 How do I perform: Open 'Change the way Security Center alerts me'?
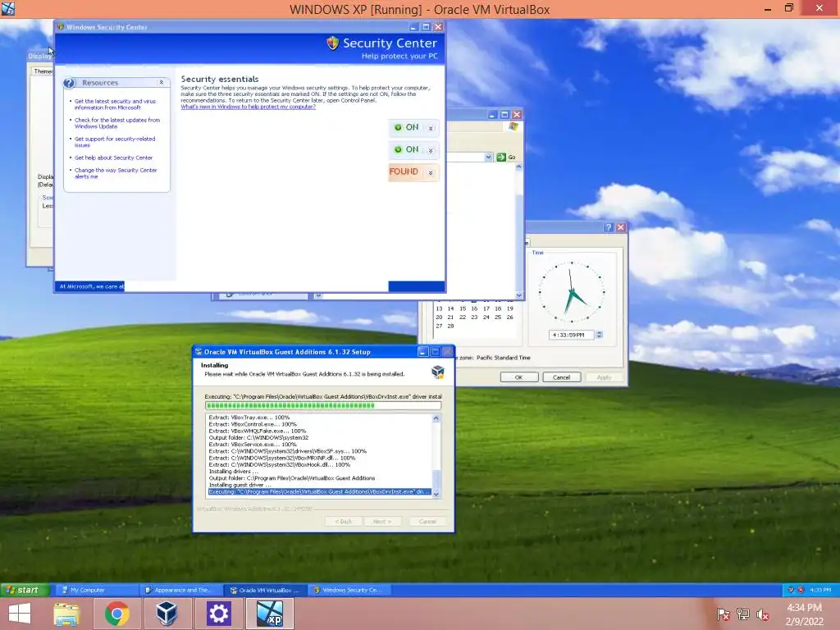click(x=115, y=173)
